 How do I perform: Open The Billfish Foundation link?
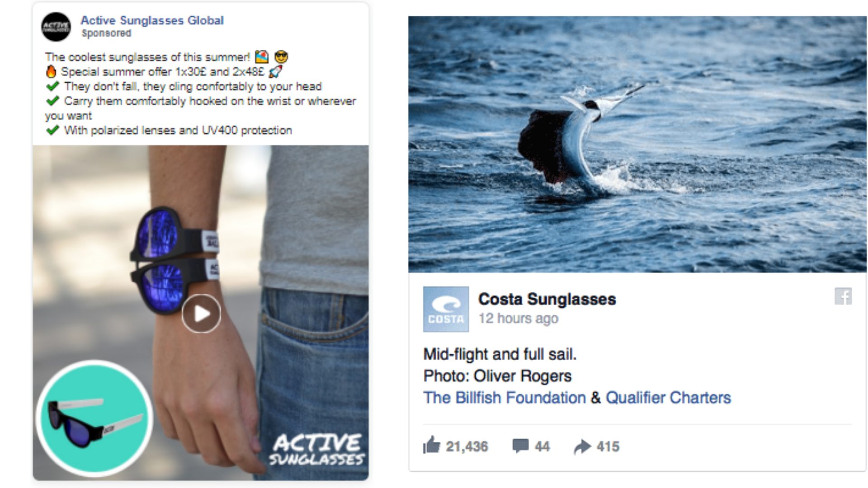click(505, 398)
